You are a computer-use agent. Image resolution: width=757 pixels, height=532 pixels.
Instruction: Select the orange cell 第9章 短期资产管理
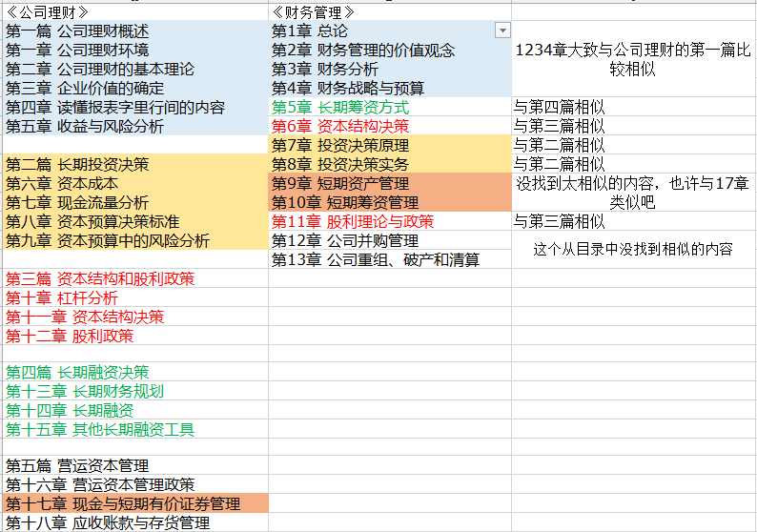tap(390, 183)
